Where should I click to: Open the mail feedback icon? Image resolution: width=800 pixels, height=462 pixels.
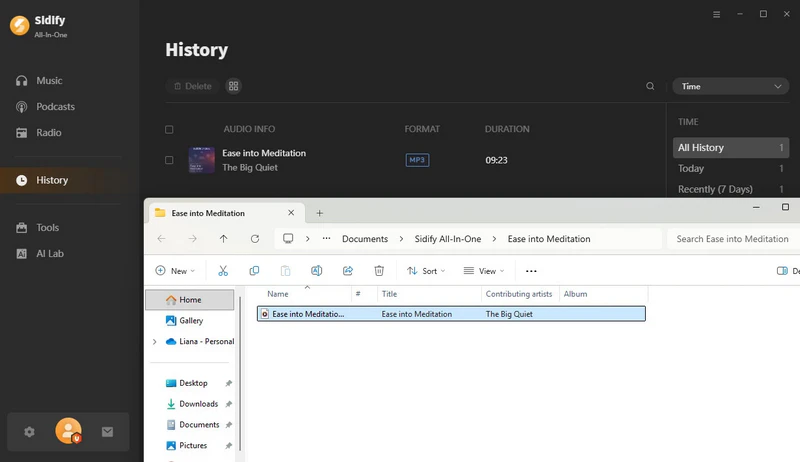107,432
